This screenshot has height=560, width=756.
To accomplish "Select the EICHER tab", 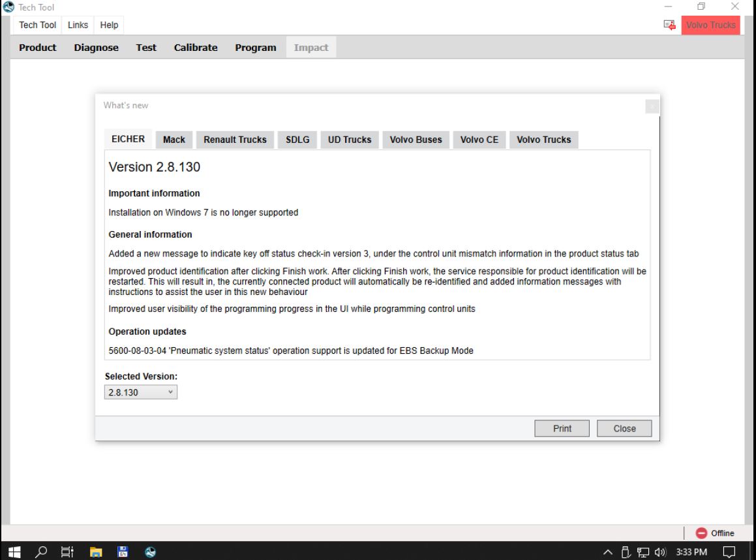I will 129,140.
